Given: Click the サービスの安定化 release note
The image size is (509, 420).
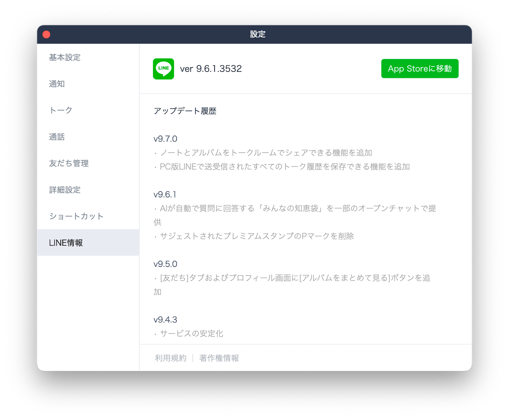Looking at the screenshot, I should click(188, 334).
